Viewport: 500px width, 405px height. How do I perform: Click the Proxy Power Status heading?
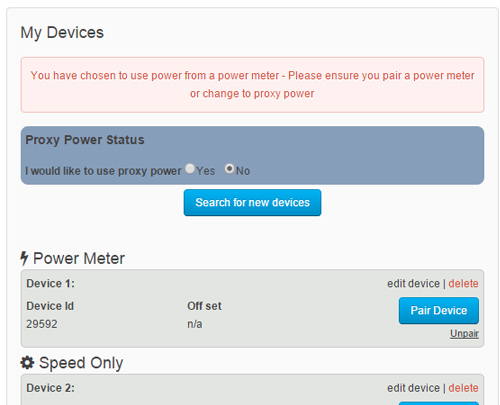(85, 140)
